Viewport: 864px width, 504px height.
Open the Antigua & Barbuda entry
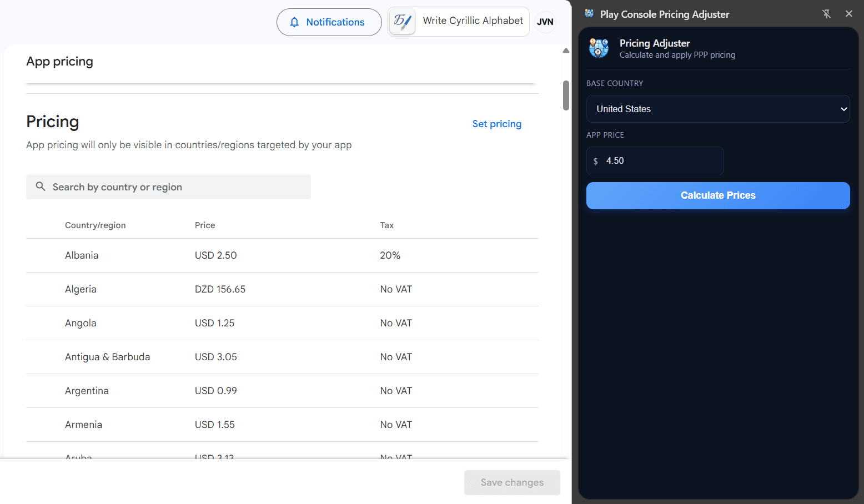click(107, 356)
